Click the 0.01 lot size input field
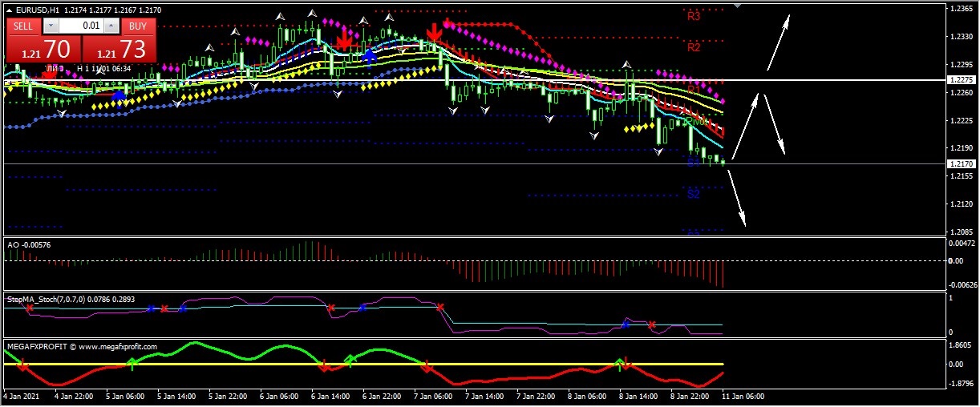980x407 pixels. (80, 26)
